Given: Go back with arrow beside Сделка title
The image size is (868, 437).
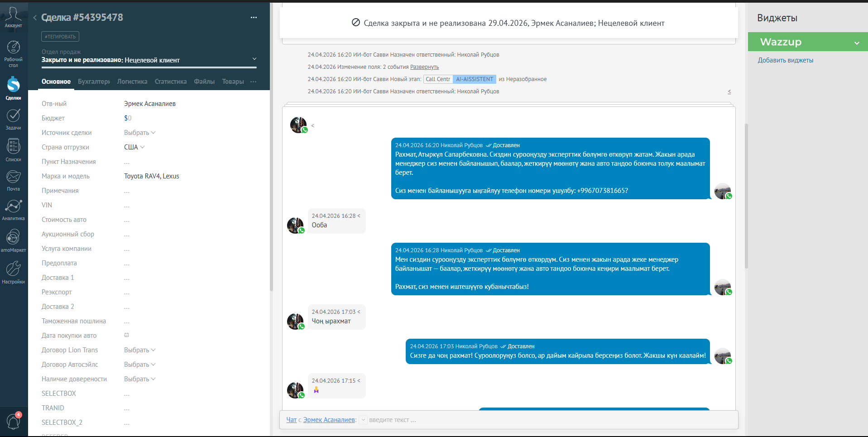Looking at the screenshot, I should point(35,18).
